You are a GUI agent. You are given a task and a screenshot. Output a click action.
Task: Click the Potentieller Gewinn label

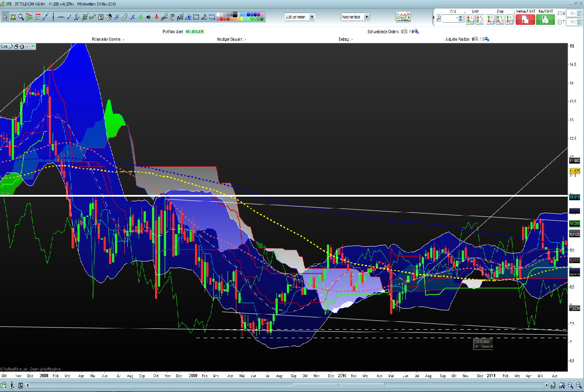pyautogui.click(x=106, y=39)
